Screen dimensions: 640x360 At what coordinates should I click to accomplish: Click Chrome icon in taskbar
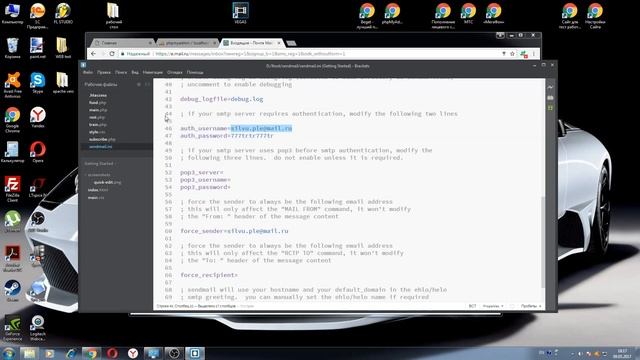pos(91,353)
